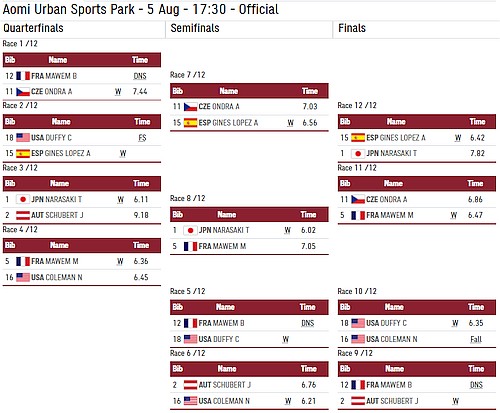Select the Semifinals column heading
Viewport: 500px width, 413px height.
[195, 28]
